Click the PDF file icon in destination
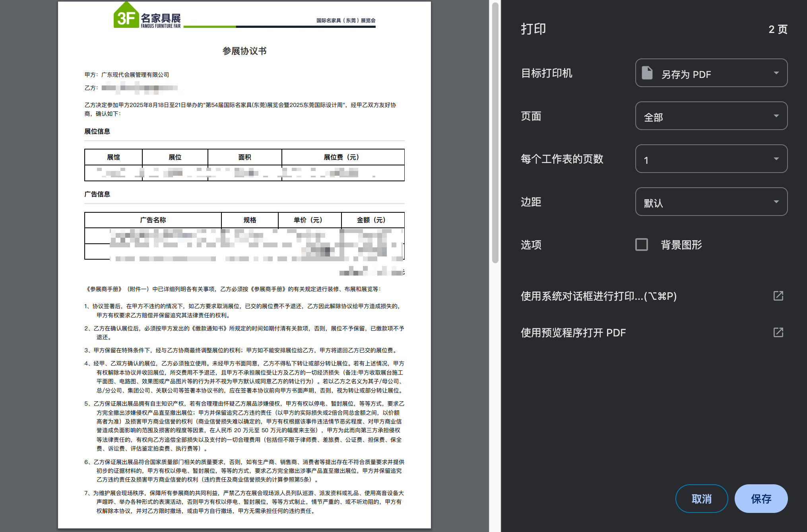Viewport: 807px width, 532px height. (x=647, y=73)
